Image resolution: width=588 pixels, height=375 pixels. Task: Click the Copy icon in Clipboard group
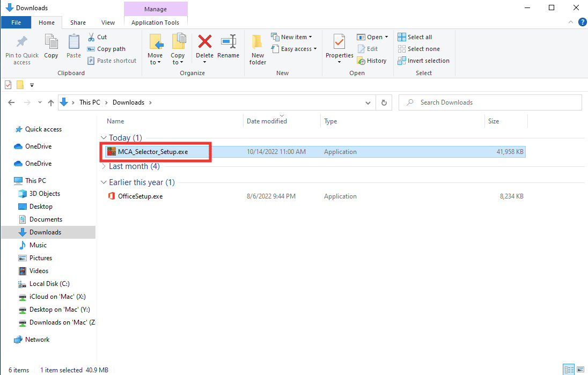51,42
